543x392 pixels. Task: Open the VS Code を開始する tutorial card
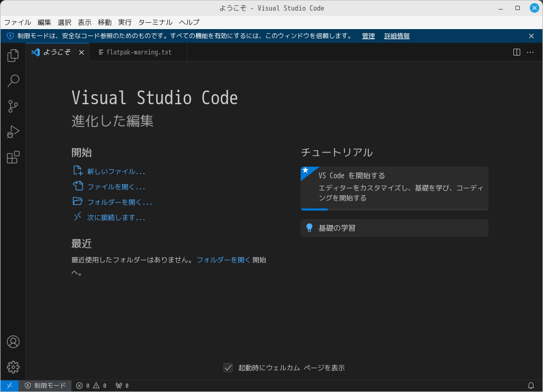click(394, 188)
